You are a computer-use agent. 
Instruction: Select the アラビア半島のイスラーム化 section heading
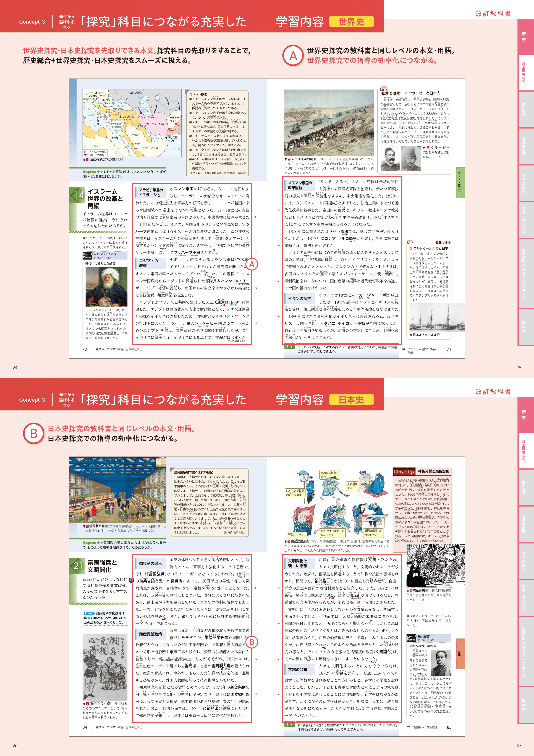click(x=151, y=192)
